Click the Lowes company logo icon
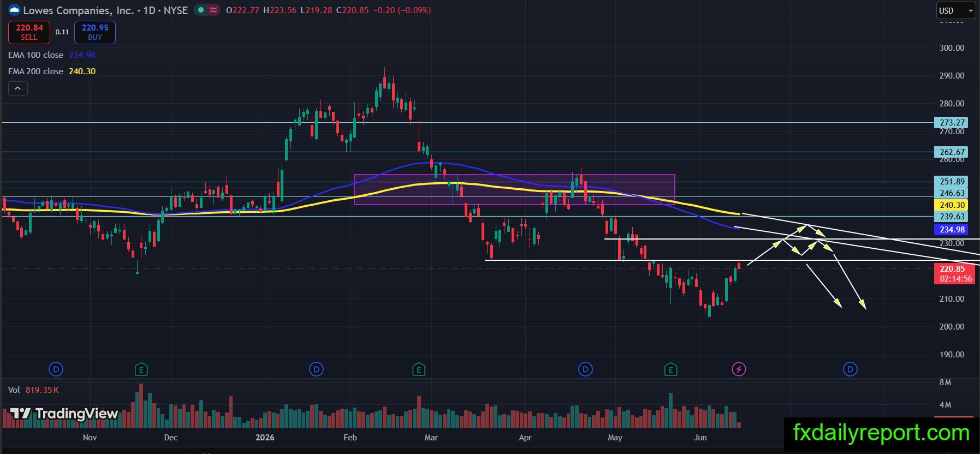 [14, 10]
